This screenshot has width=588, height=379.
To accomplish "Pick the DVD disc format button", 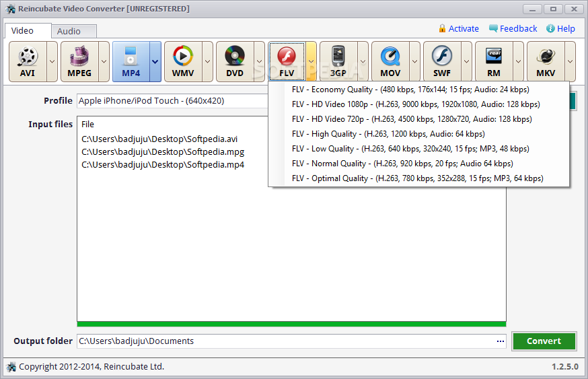I will pos(235,61).
